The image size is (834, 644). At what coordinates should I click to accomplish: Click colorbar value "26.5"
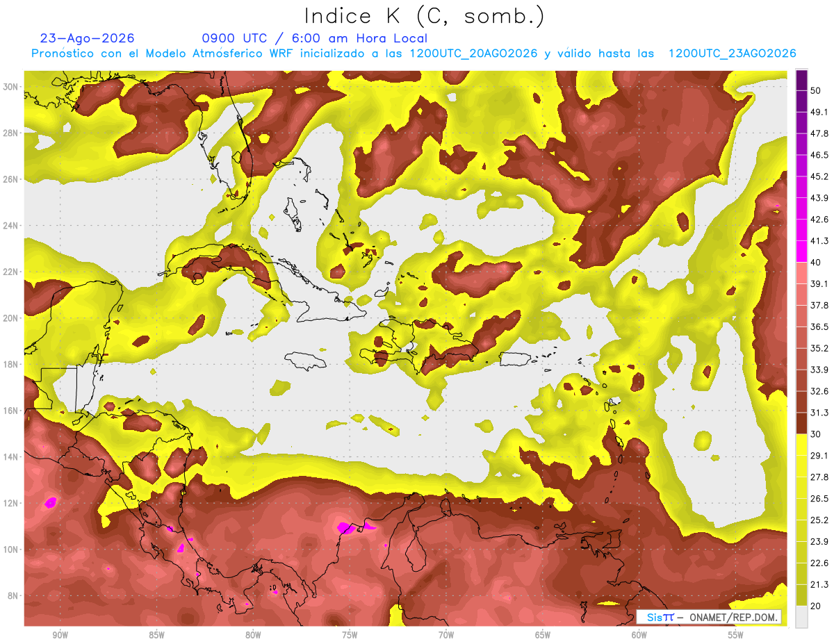(x=819, y=498)
